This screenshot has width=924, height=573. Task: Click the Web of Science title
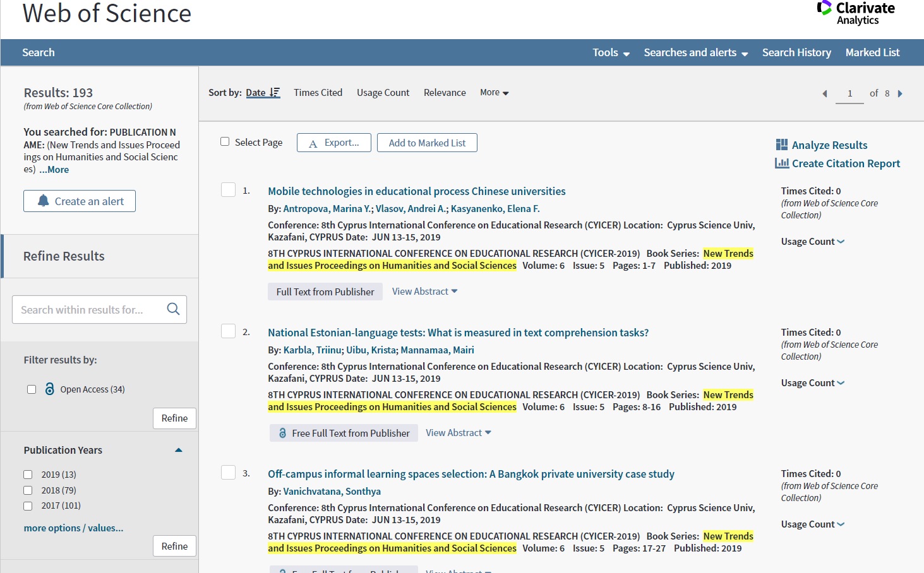click(x=107, y=13)
